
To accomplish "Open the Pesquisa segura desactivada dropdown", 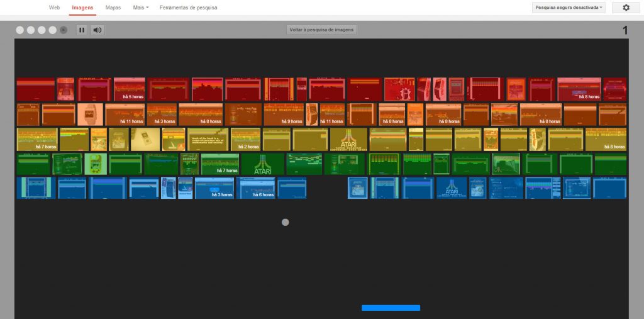I will (x=569, y=8).
